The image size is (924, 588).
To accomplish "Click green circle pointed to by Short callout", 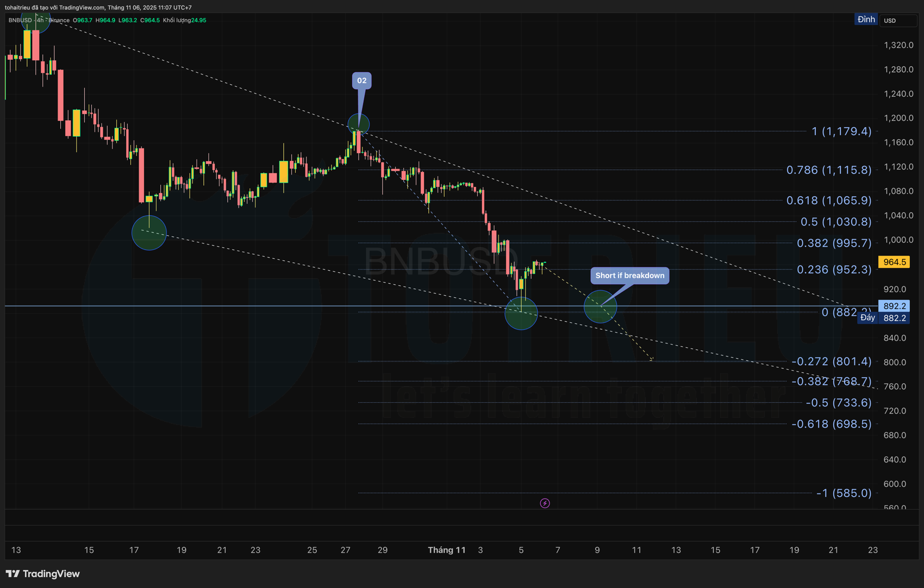I will pyautogui.click(x=600, y=307).
